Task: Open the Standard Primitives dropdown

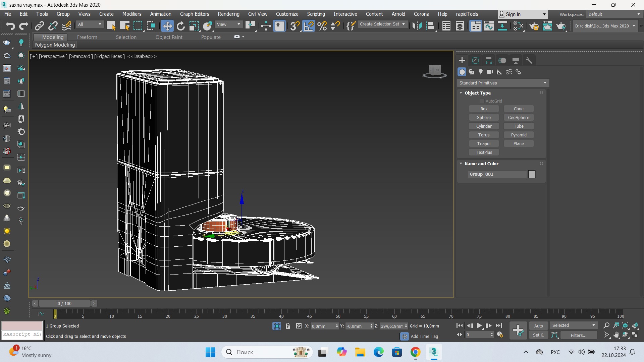Action: 503,83
